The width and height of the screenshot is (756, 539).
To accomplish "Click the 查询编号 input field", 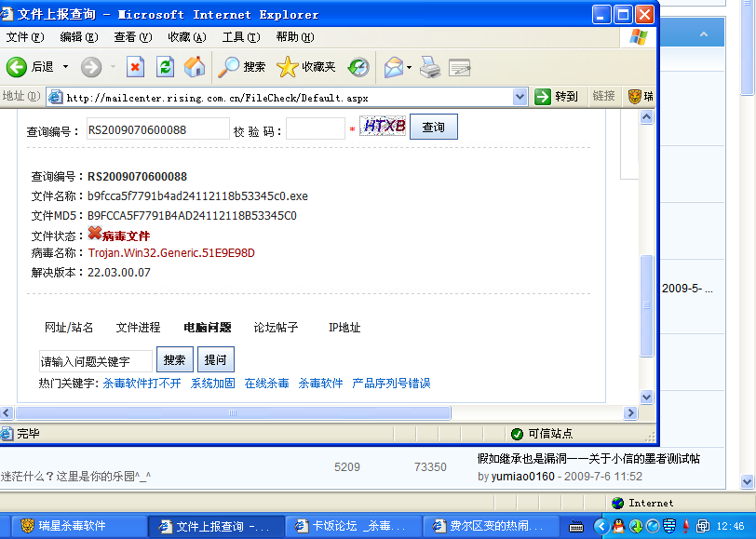I will [157, 129].
